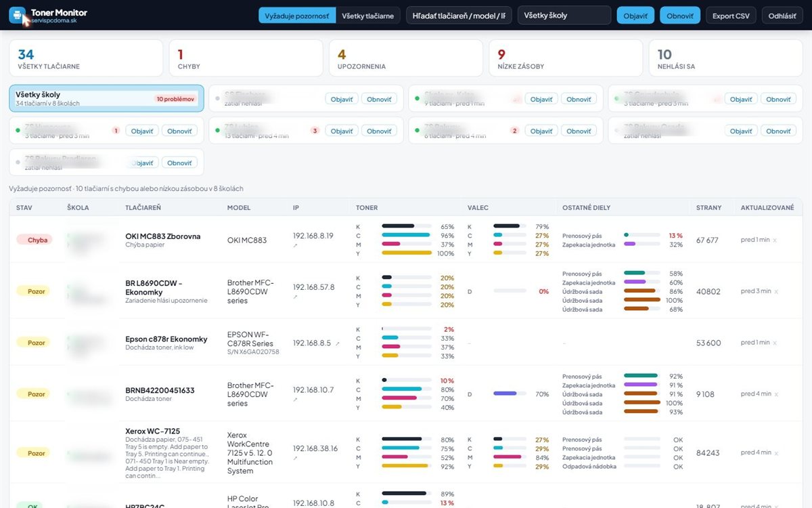812x508 pixels.
Task: Select the Všetky školy card with 10 problémov
Action: [x=106, y=98]
